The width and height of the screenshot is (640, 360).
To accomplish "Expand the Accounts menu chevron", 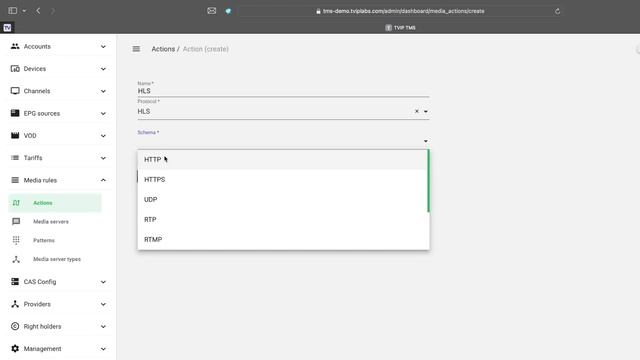I will [103, 47].
